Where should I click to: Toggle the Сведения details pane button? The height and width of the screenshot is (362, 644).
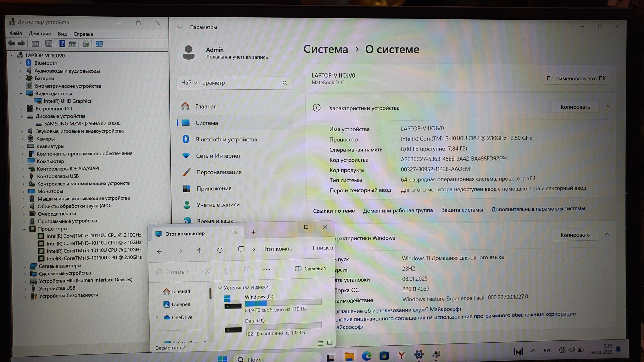310,269
